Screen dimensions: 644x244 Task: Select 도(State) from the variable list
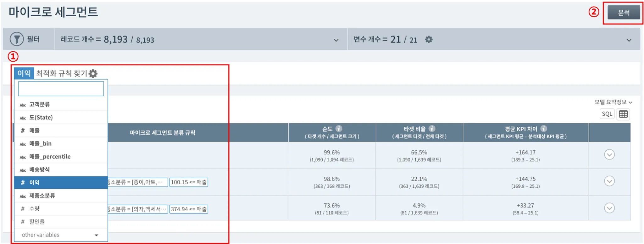point(61,117)
